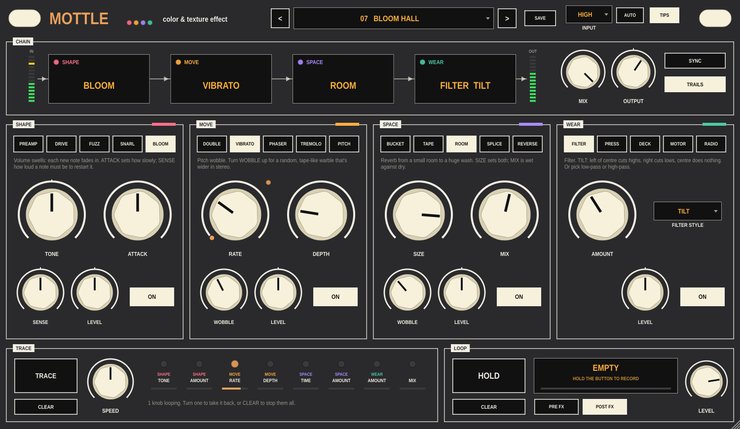The height and width of the screenshot is (429, 740).
Task: Click the TONE knob in SHAPE
Action: (x=52, y=214)
